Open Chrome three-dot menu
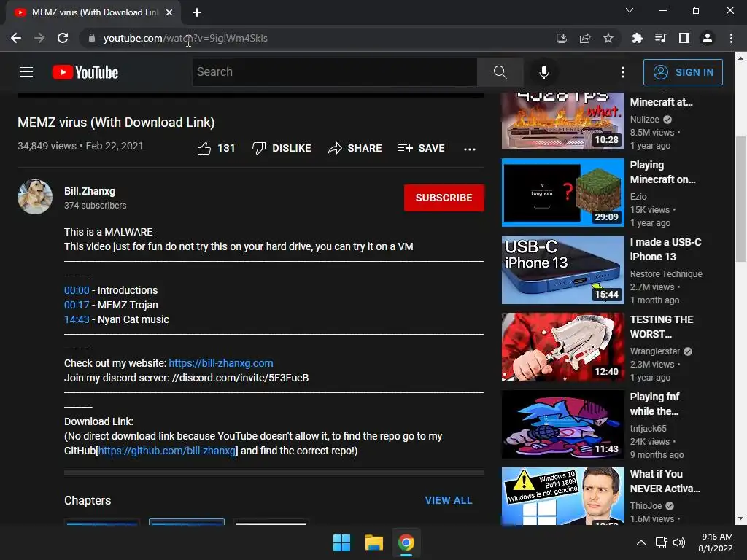Screen dimensions: 747x560 [731, 38]
